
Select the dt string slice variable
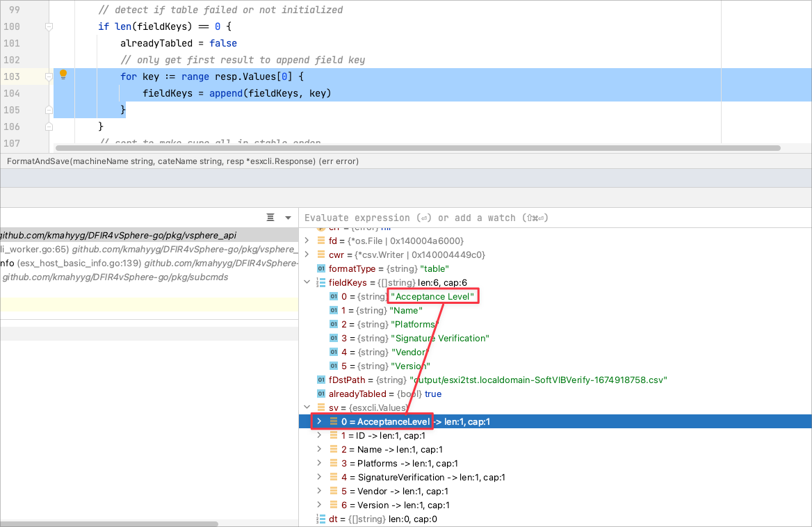coord(555,519)
